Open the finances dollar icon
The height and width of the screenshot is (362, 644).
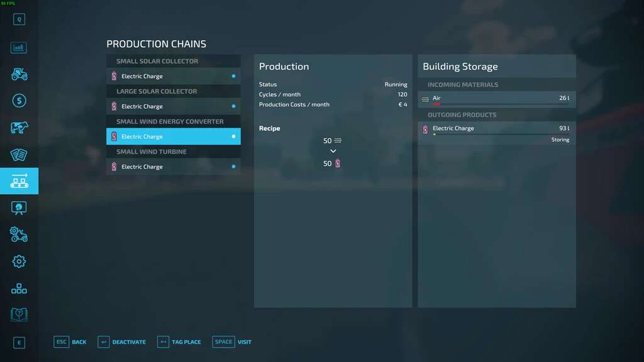point(19,101)
